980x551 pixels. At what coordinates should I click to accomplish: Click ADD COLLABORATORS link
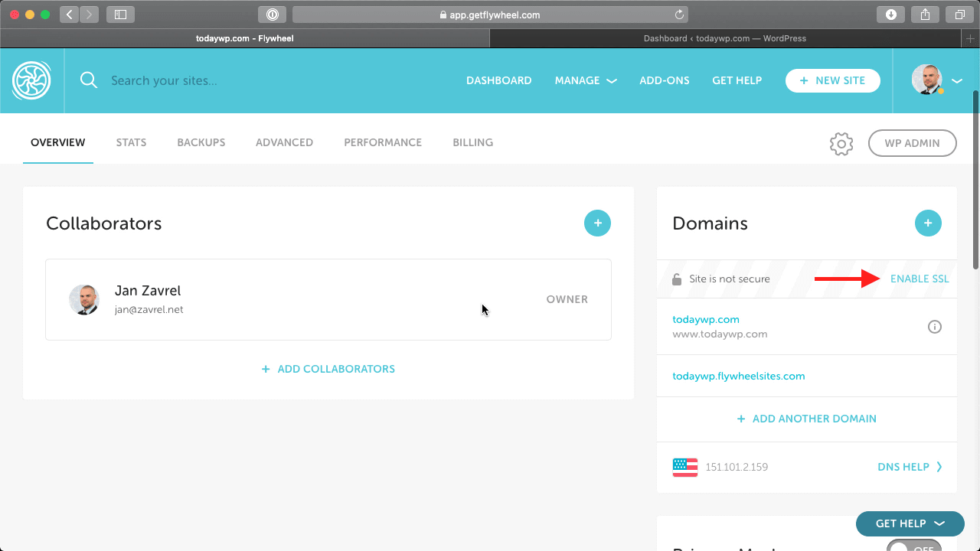[x=328, y=369]
